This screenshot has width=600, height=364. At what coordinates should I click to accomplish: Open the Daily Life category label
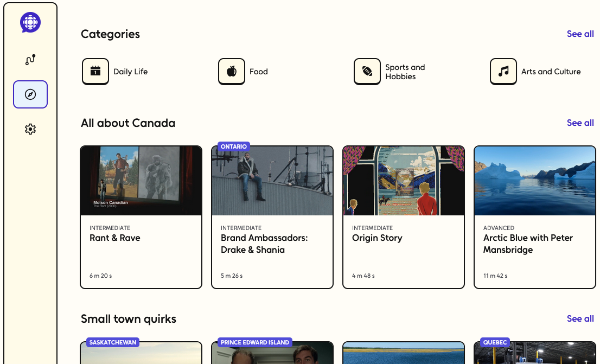[131, 72]
